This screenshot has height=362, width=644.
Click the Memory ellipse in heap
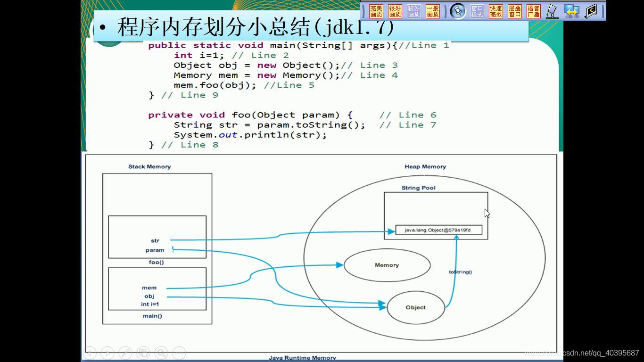click(x=387, y=265)
